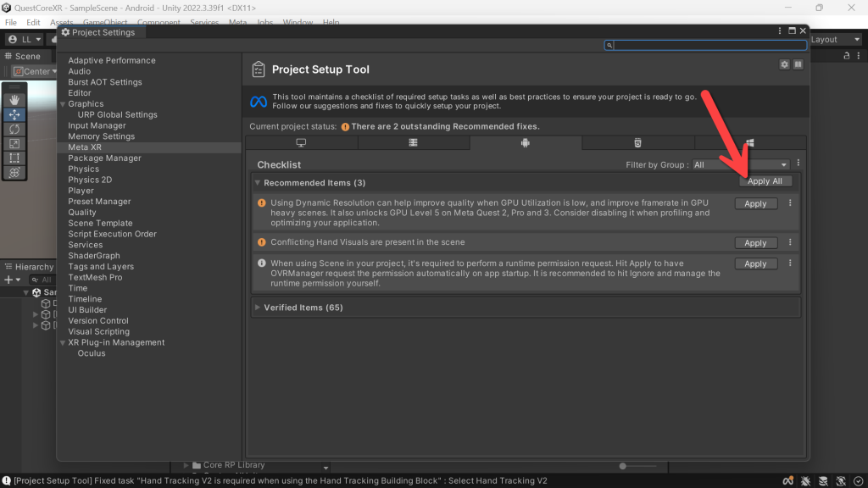Select Oculus under XR Plug-in Management

(x=92, y=353)
